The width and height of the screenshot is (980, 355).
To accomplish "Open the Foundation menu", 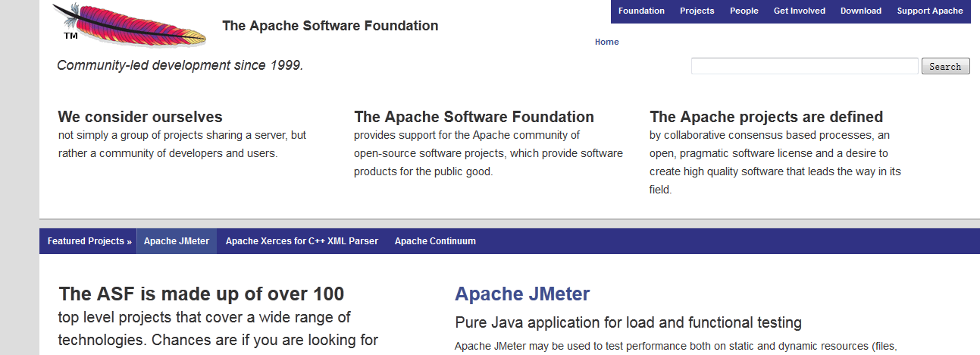I will click(x=641, y=11).
